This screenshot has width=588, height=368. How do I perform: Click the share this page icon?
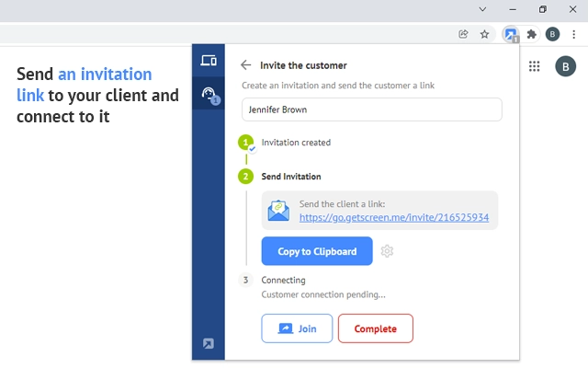(x=464, y=34)
